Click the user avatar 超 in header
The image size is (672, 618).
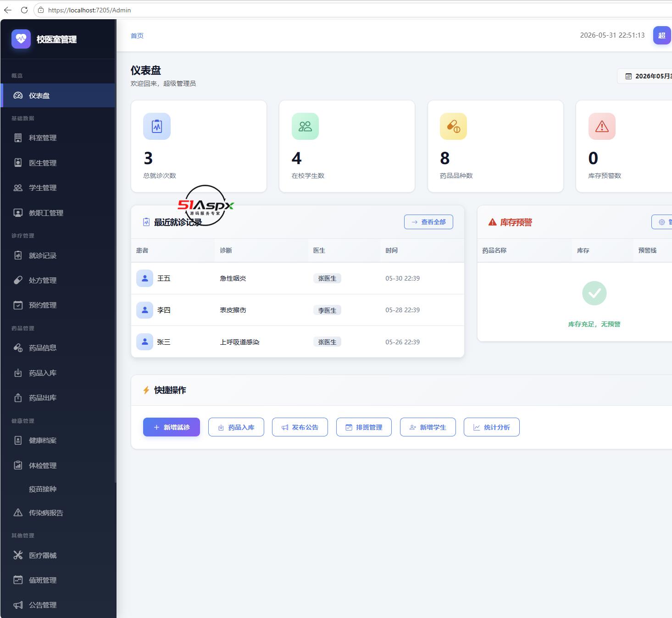coord(662,35)
